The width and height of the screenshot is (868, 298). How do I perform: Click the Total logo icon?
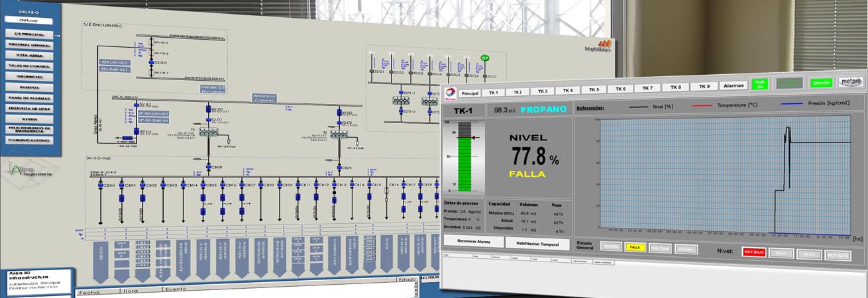(451, 93)
